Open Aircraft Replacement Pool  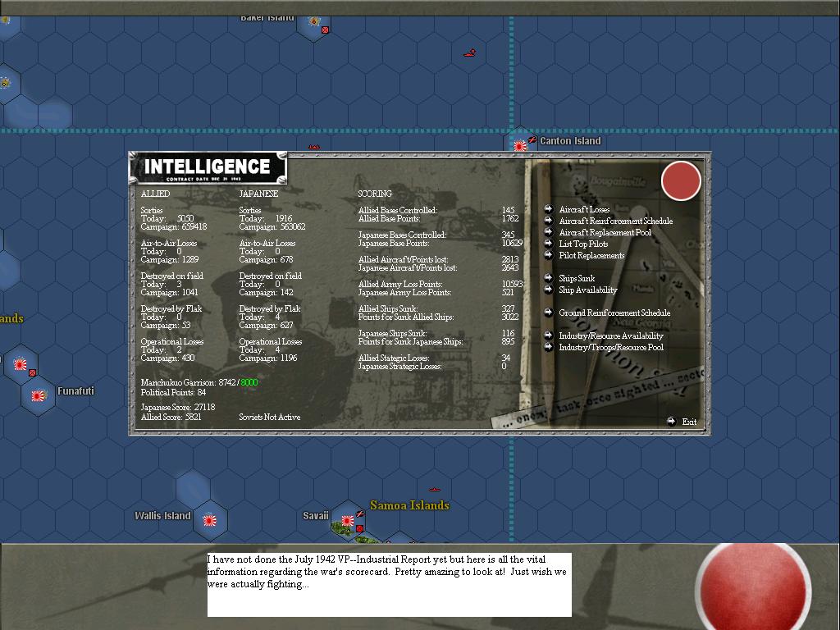click(x=605, y=232)
